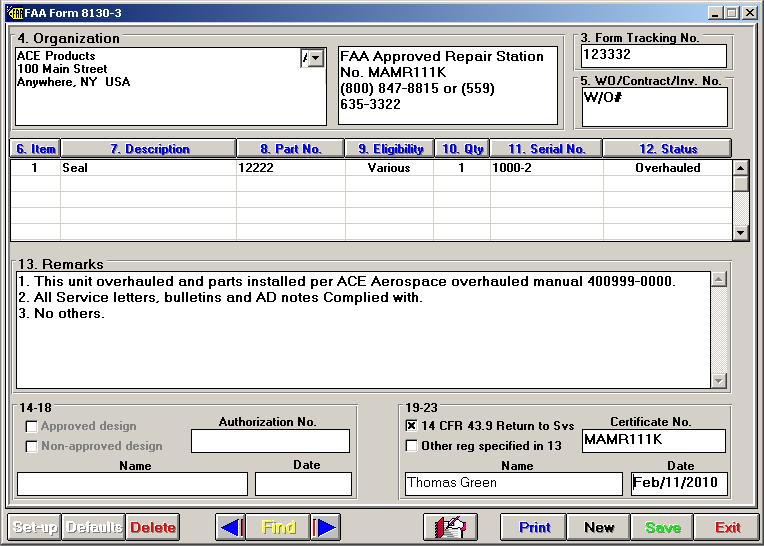Click the FAA Form title bar icon
The width and height of the screenshot is (764, 546).
14,12
